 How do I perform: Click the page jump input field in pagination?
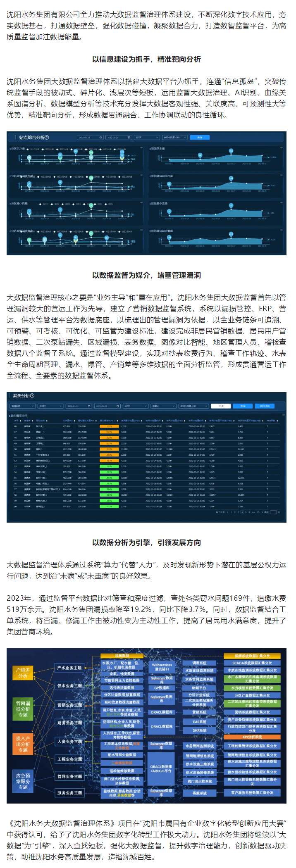click(273, 512)
